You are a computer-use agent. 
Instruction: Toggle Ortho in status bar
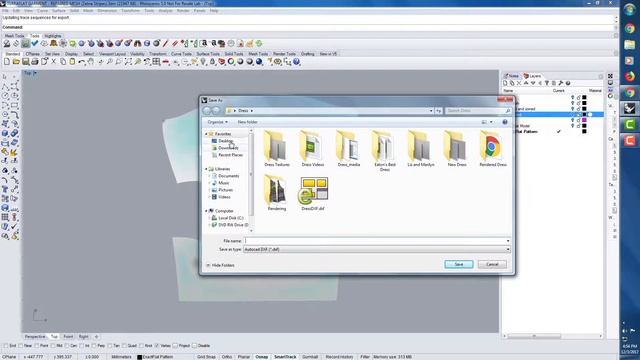[x=227, y=357]
